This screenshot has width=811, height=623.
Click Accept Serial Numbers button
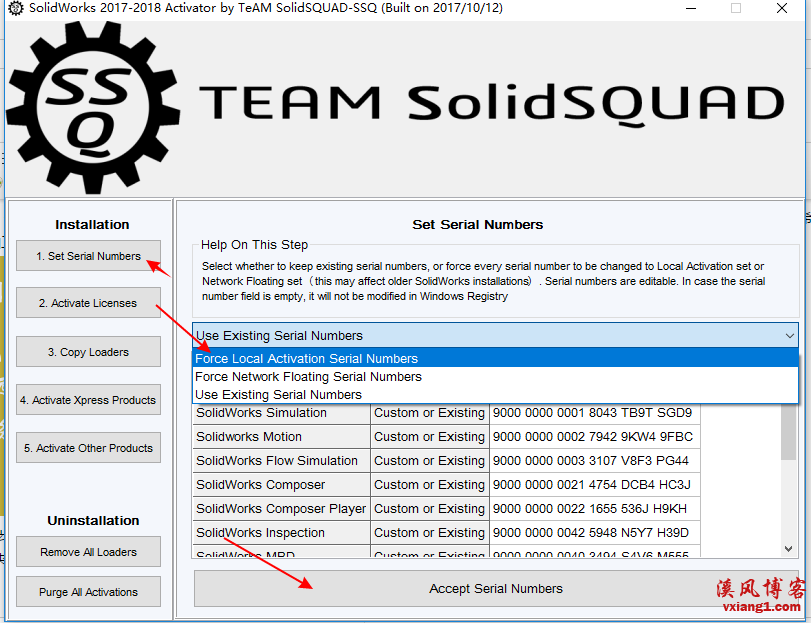(495, 588)
